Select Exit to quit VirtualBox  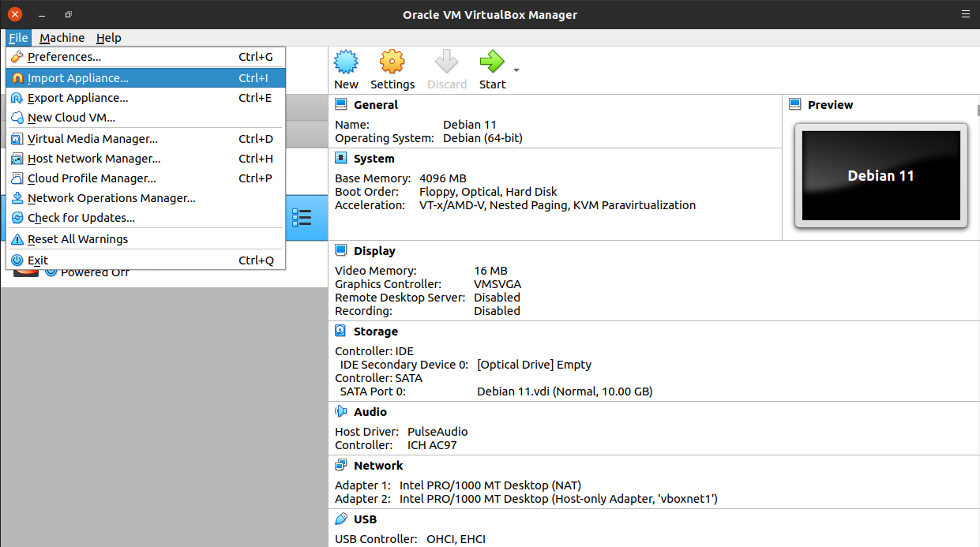[38, 260]
